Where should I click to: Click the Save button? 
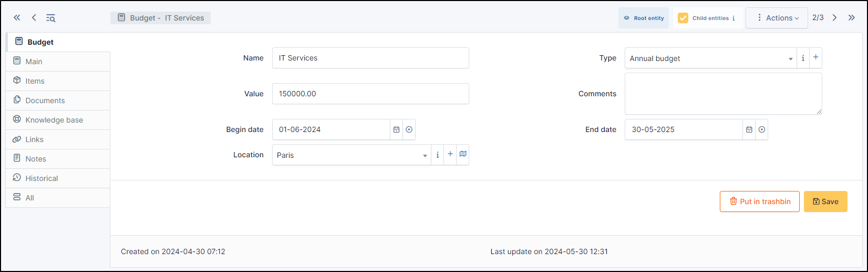825,202
